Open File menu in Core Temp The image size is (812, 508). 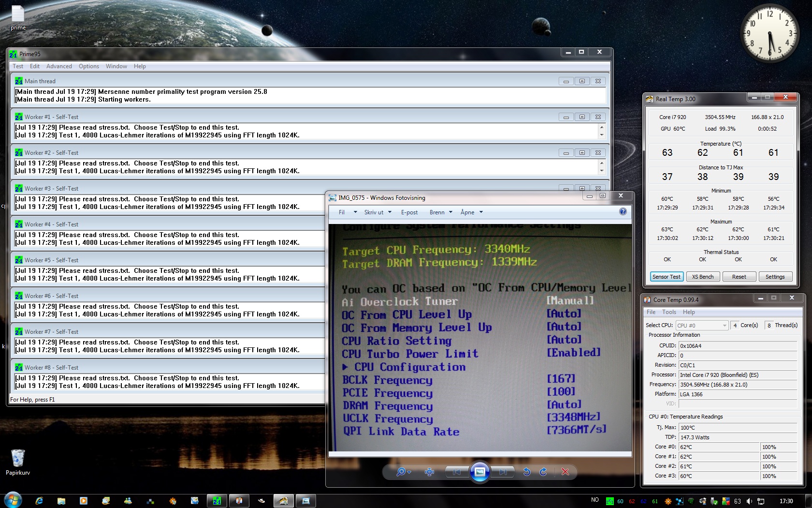click(x=651, y=312)
